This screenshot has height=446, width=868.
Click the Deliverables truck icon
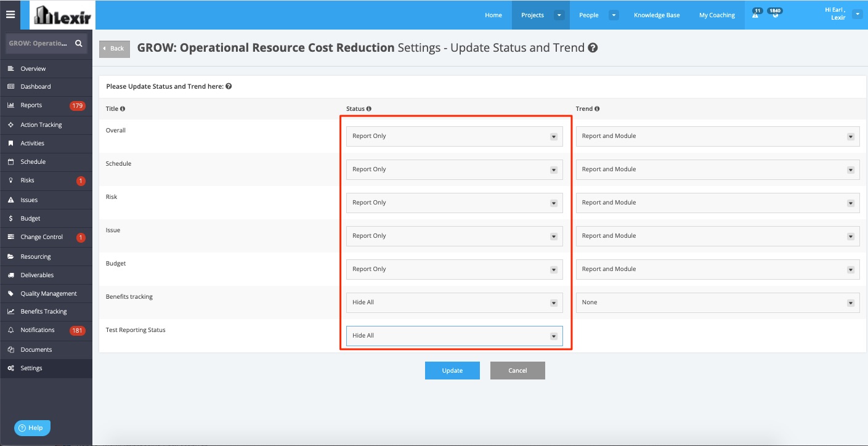pyautogui.click(x=10, y=275)
